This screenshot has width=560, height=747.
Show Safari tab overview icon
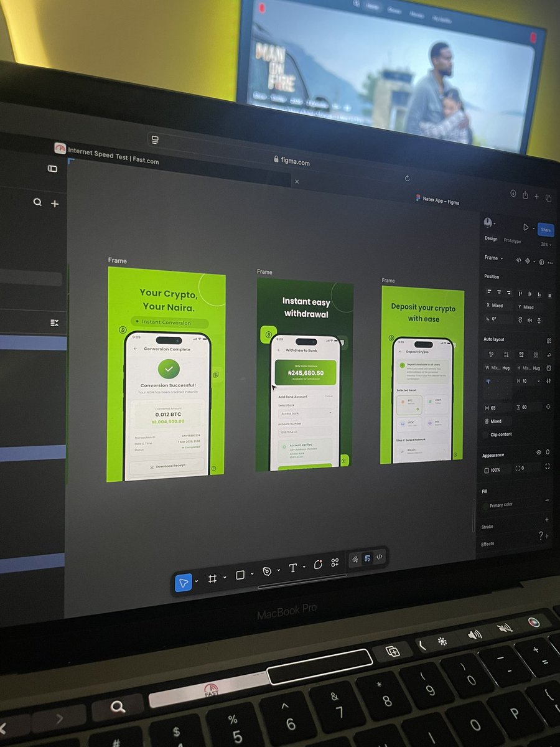548,198
